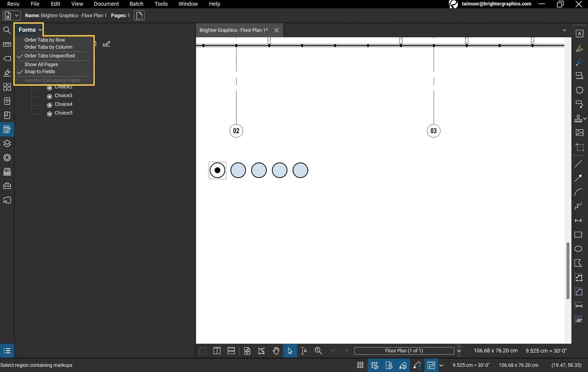Open the Document menu
This screenshot has height=372, width=588.
click(106, 4)
